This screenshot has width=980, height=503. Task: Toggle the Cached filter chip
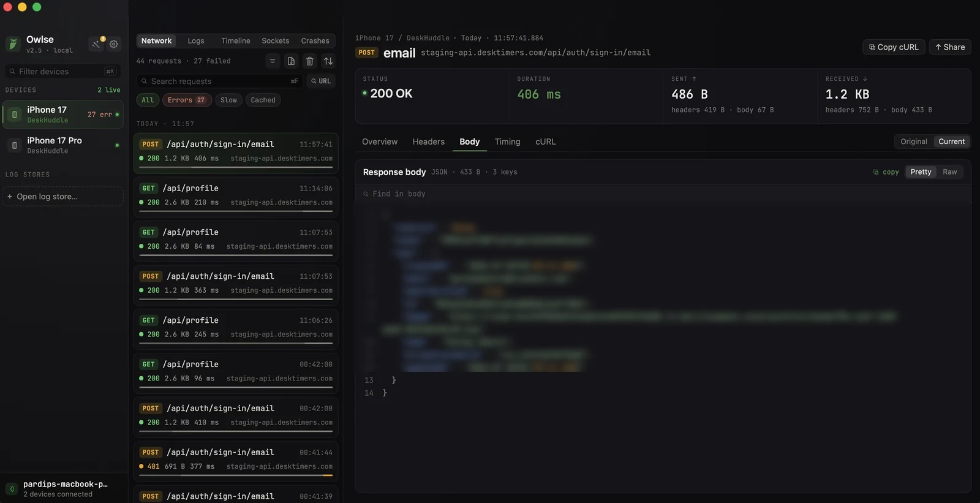click(263, 100)
